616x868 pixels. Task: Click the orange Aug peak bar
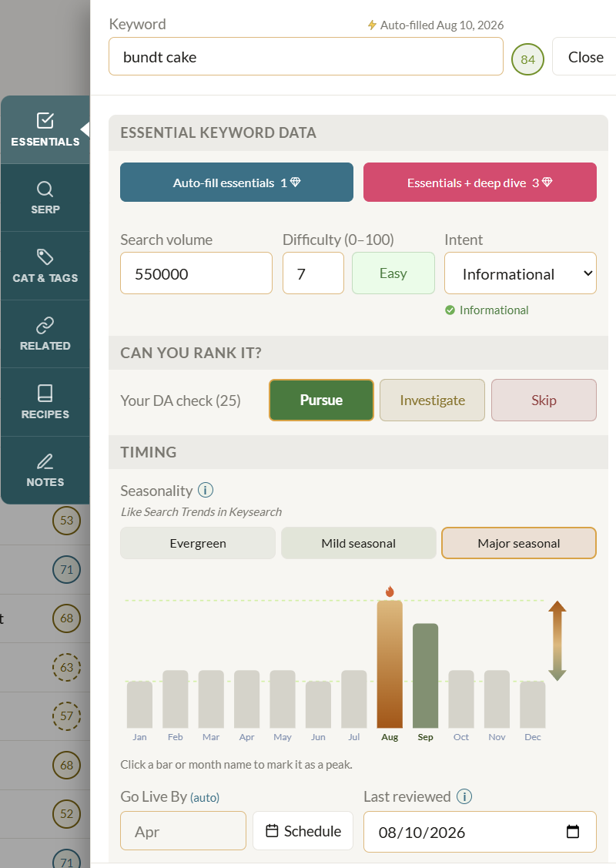pos(390,664)
